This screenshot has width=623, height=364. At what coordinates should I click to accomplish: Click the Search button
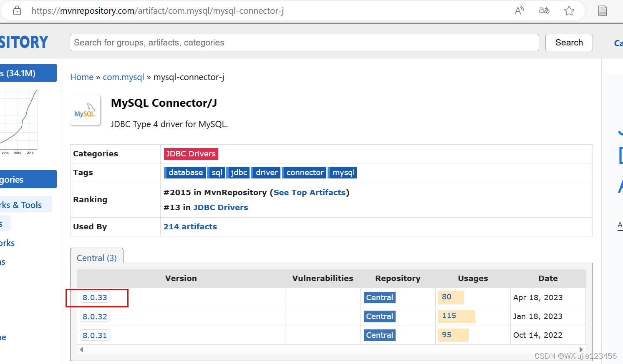coord(569,43)
